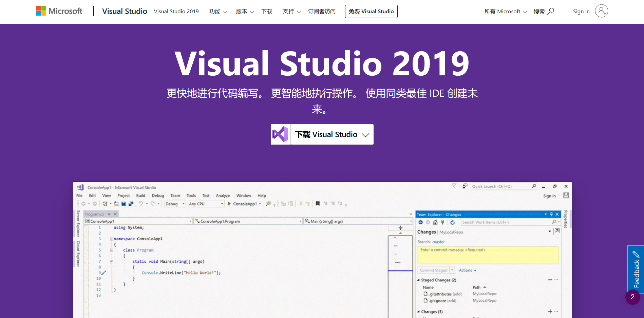Screen dimensions: 644x318
Task: Collapse the namespace ConsoleApp1 code block
Action: (x=111, y=239)
